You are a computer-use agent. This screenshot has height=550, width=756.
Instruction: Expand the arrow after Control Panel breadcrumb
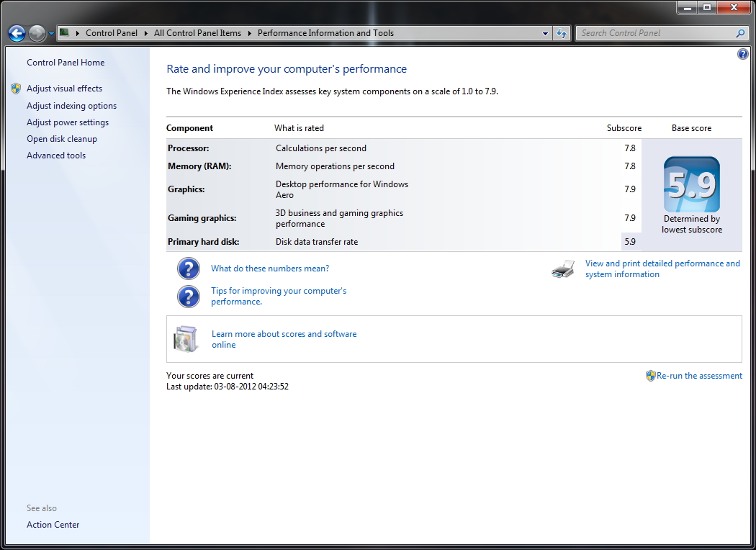[x=145, y=33]
